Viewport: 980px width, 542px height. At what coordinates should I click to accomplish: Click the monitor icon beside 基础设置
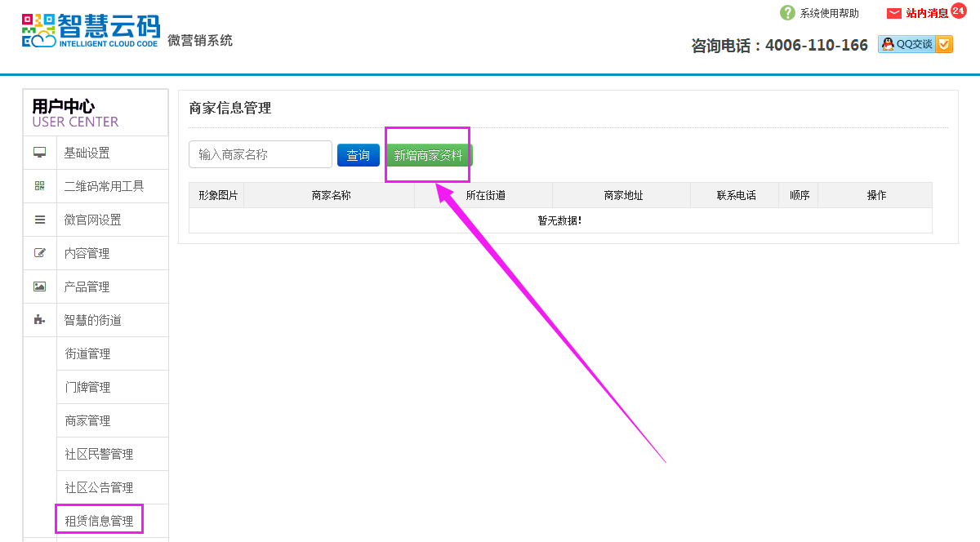(x=39, y=153)
